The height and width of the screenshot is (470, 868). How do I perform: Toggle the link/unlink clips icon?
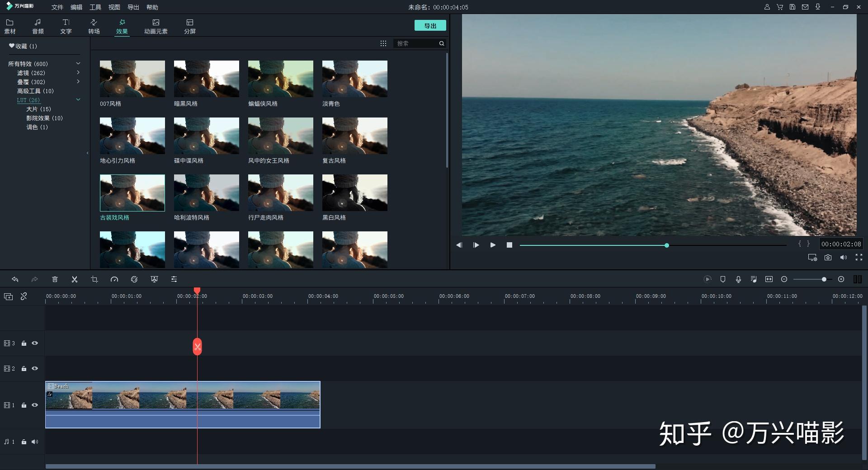pos(24,296)
